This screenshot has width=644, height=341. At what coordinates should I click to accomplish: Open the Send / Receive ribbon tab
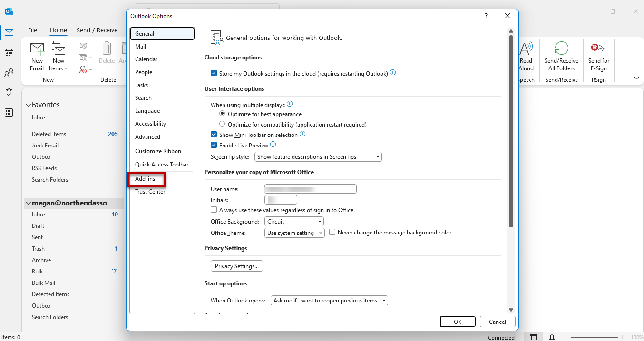tap(98, 29)
